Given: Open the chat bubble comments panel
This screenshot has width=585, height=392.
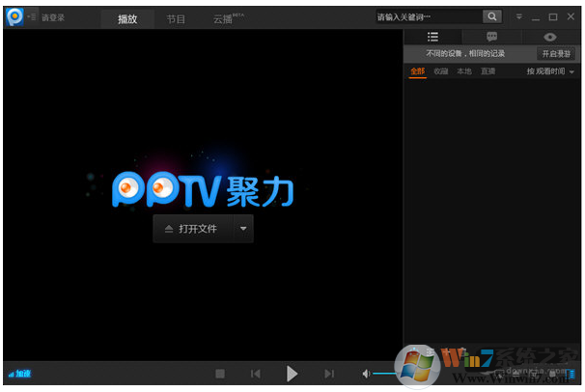Looking at the screenshot, I should 491,37.
